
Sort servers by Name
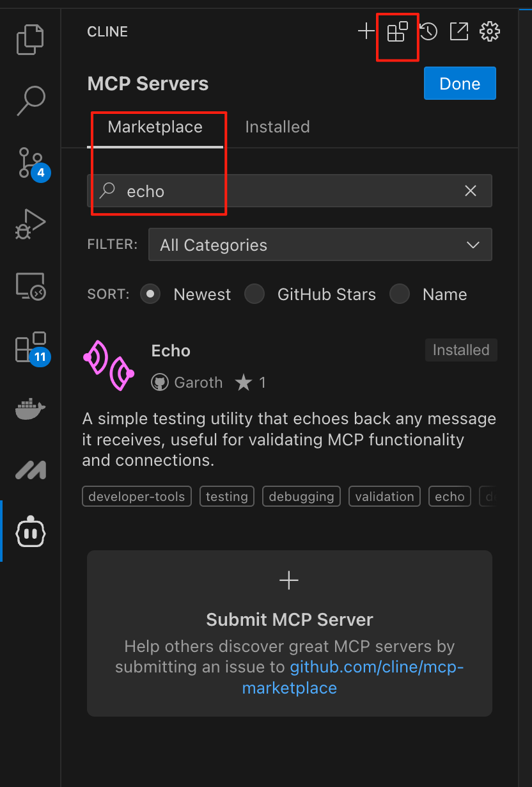pyautogui.click(x=400, y=294)
